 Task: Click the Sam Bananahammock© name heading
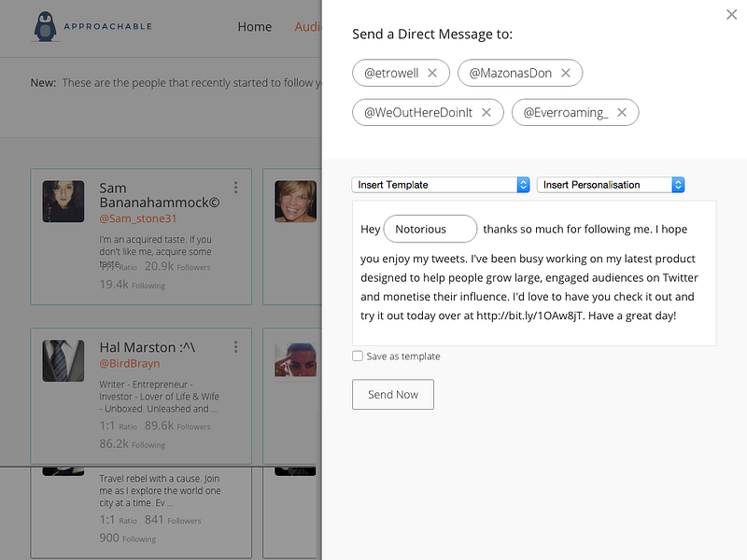(159, 195)
